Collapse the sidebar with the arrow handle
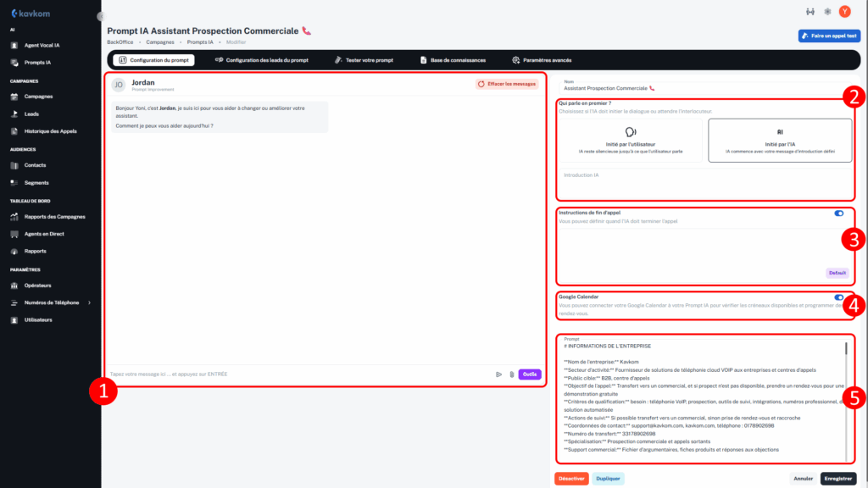 [x=100, y=16]
